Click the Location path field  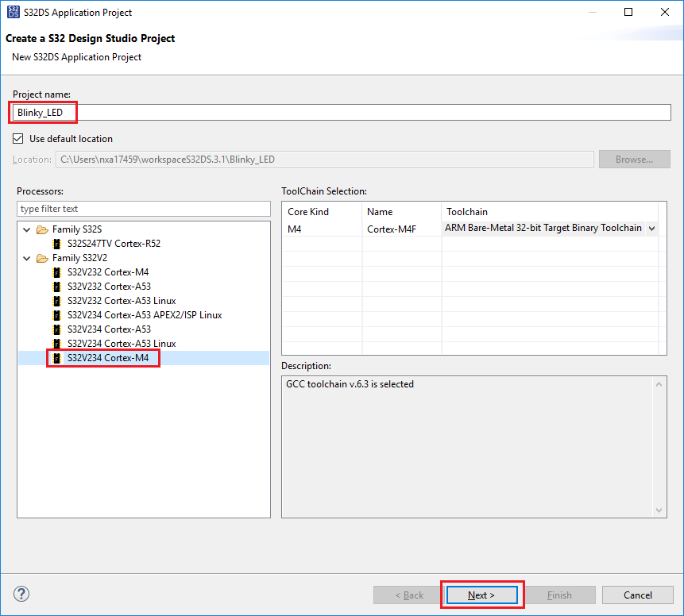point(325,159)
